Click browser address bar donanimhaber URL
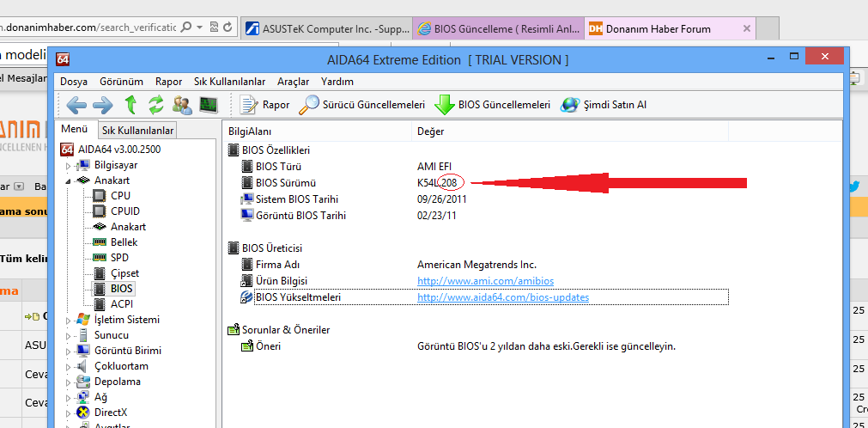Viewport: 868px width, 428px height. click(88, 27)
